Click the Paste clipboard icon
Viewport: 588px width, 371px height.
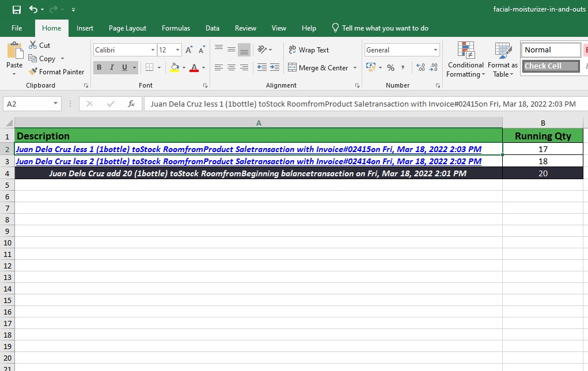point(15,51)
